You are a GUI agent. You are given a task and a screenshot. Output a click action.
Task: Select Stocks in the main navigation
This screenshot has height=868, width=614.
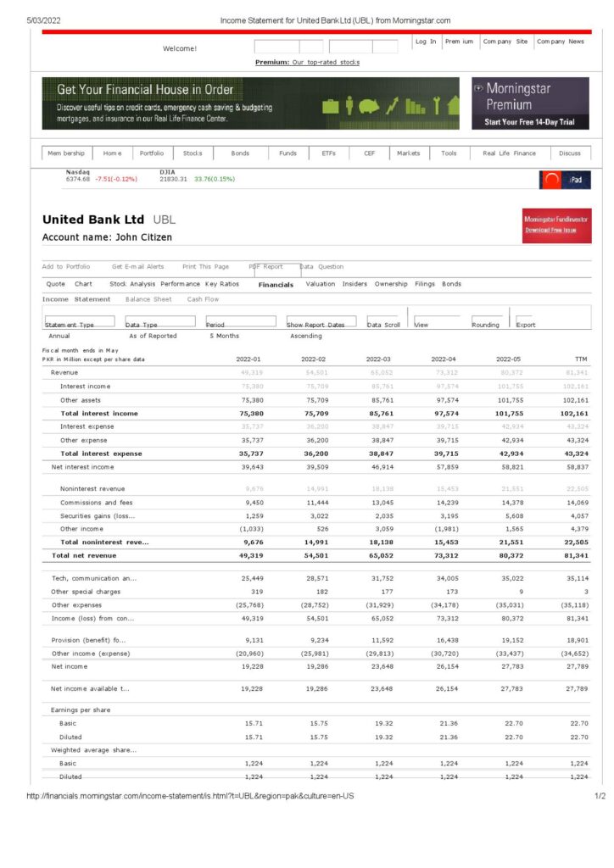point(193,153)
